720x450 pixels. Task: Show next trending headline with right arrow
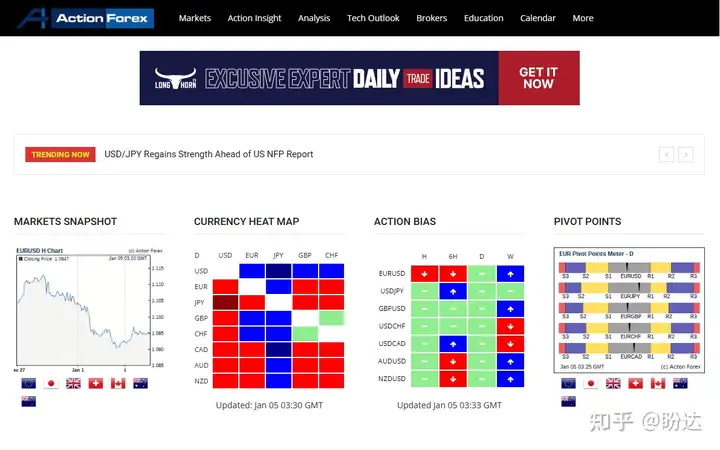(686, 155)
